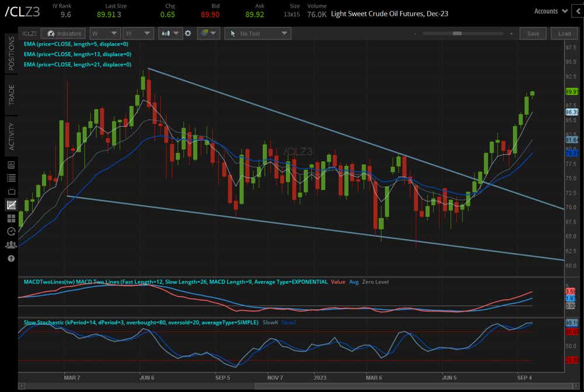This screenshot has height=392, width=584.
Task: Load a saved chart layout
Action: pyautogui.click(x=564, y=33)
